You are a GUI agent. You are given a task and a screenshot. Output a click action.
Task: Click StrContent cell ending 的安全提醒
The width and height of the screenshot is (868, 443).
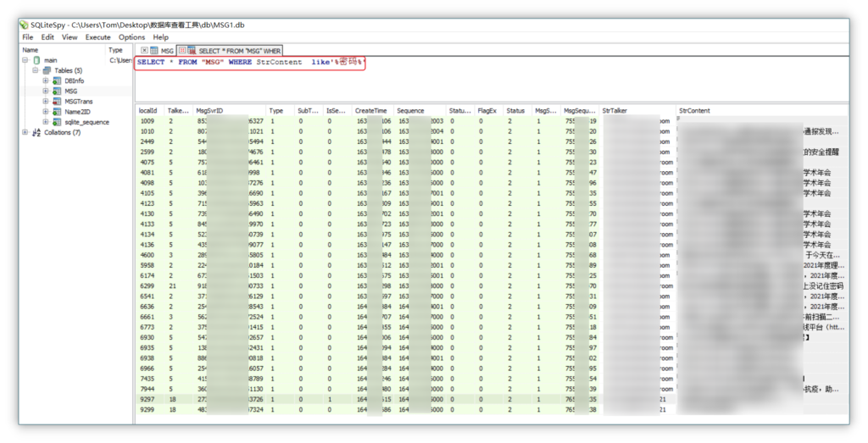pos(762,152)
